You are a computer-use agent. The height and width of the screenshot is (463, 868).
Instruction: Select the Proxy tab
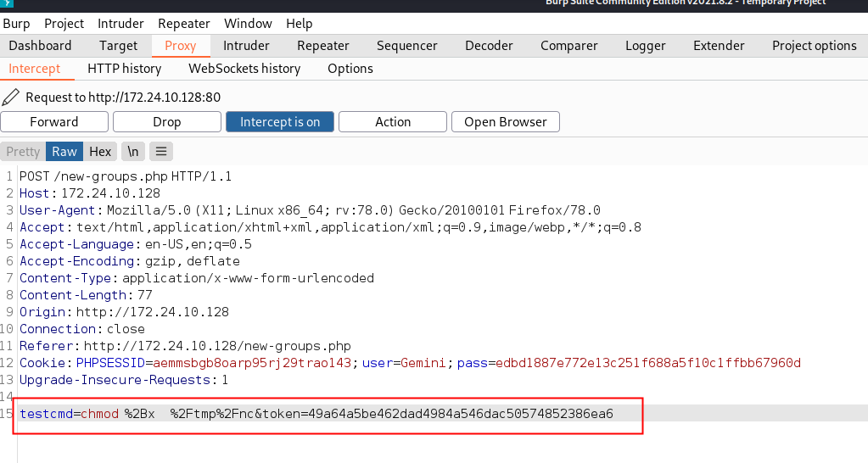click(181, 46)
